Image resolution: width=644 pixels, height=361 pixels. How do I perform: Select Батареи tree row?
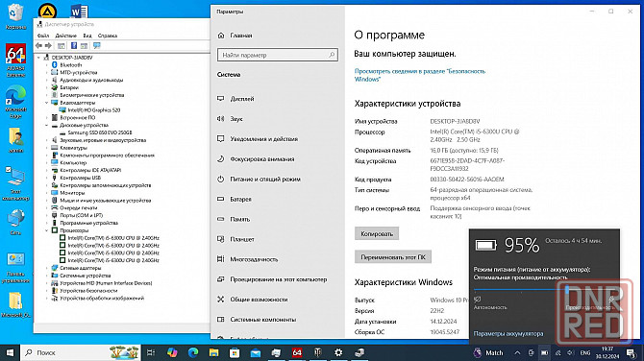(x=69, y=87)
